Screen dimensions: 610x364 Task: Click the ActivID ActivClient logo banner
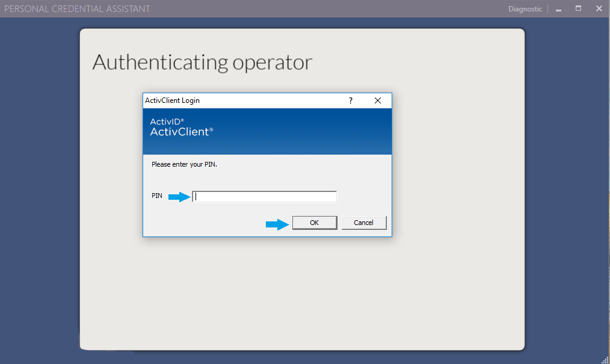point(267,131)
